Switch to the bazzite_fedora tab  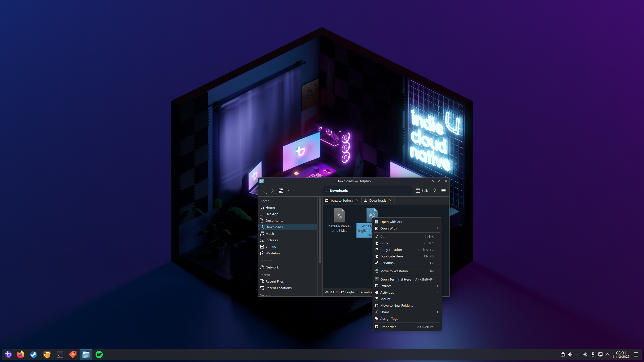342,200
